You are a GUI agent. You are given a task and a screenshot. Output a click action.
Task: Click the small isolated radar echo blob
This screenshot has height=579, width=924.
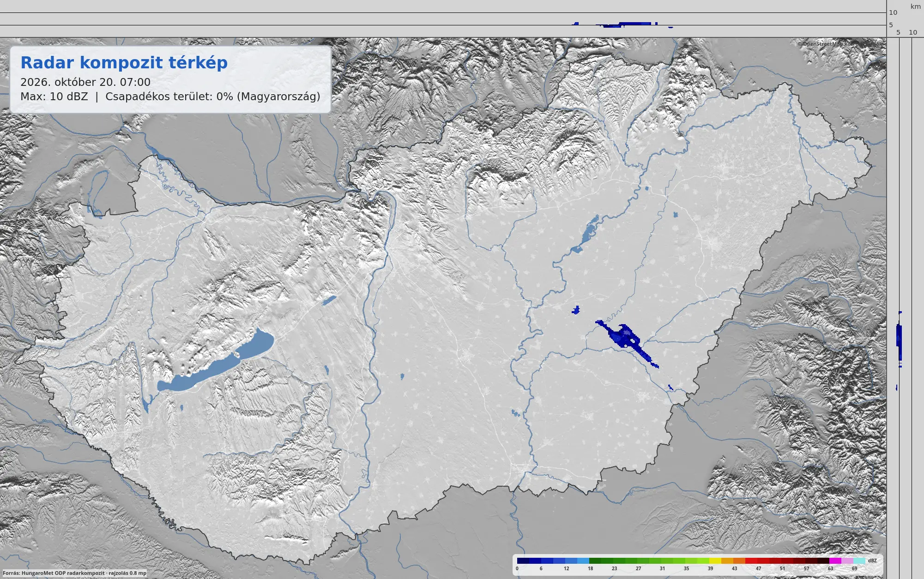[576, 310]
